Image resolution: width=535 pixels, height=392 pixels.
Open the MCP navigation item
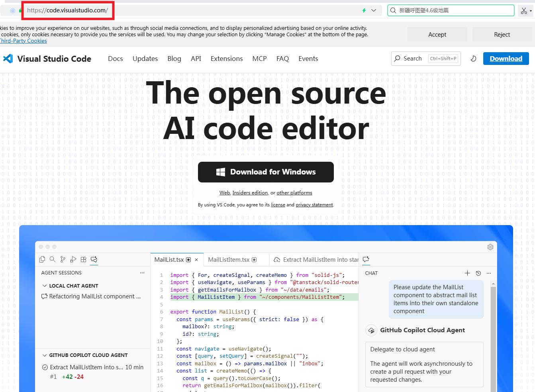pyautogui.click(x=259, y=59)
